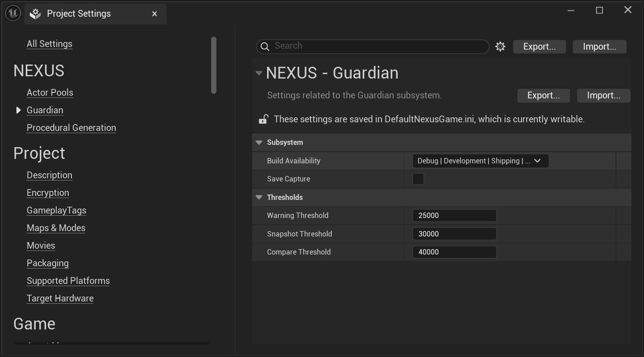Click the Project Settings gear icon

(35, 13)
